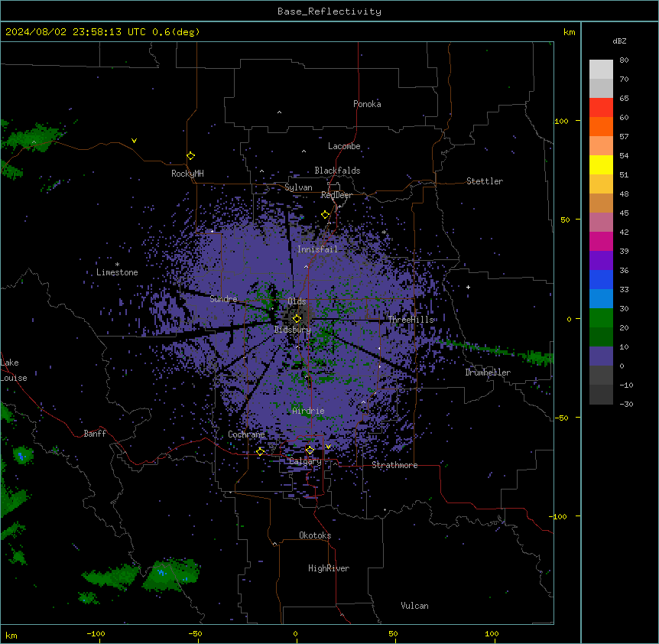Pick the blue 33-36 dBZ legend swatch

pos(601,279)
